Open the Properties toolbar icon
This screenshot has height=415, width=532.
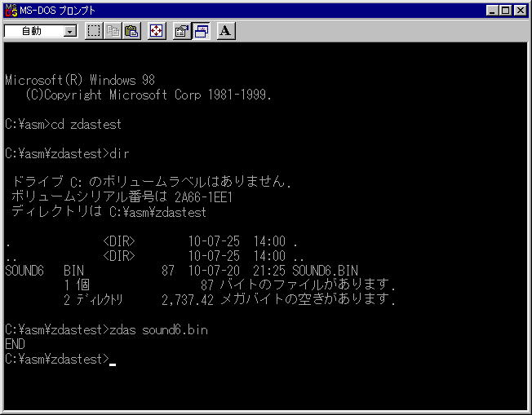[x=182, y=31]
